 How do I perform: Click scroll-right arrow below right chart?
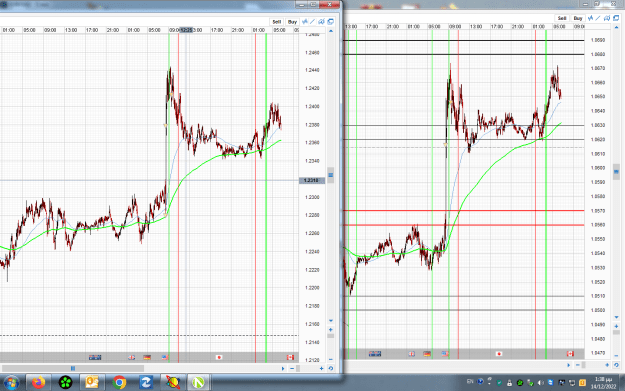point(568,365)
